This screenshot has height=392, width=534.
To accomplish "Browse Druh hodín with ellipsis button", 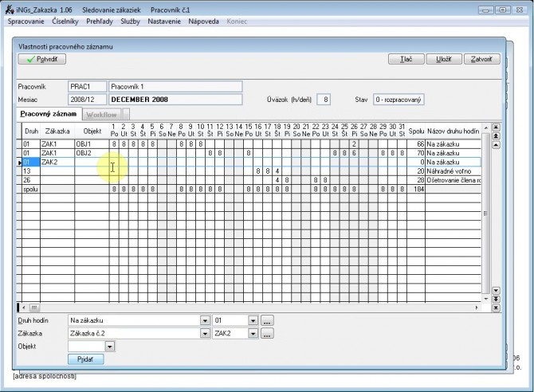I will coord(267,320).
